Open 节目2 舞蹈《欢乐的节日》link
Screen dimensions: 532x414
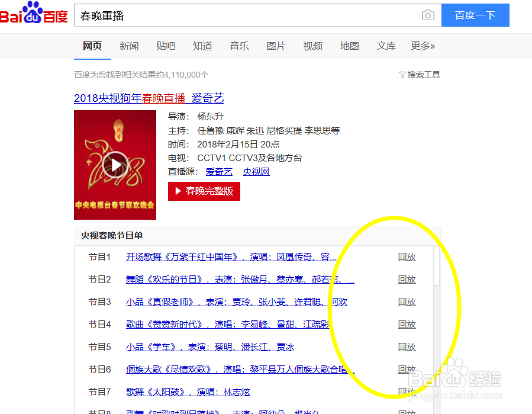tap(240, 280)
